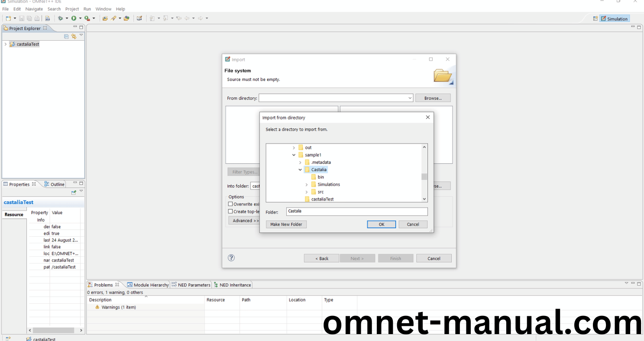Image resolution: width=644 pixels, height=341 pixels.
Task: Click Cancel in the Import wizard
Action: point(434,258)
